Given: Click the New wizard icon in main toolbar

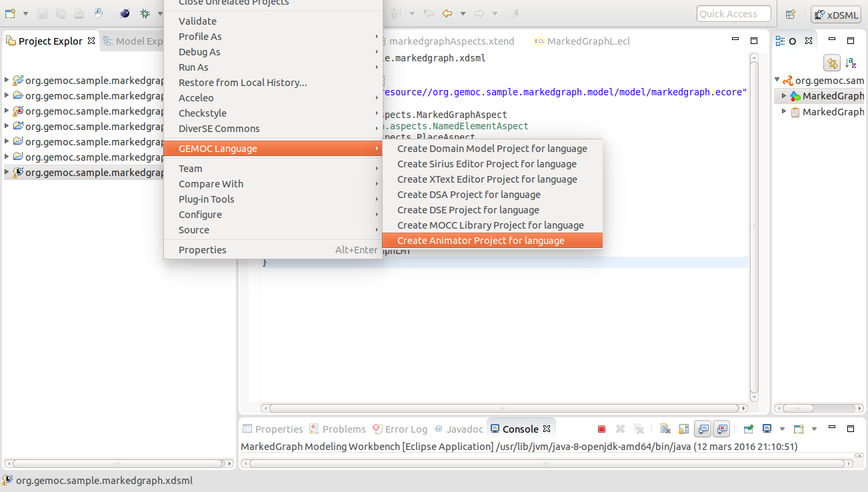Looking at the screenshot, I should click(x=10, y=13).
